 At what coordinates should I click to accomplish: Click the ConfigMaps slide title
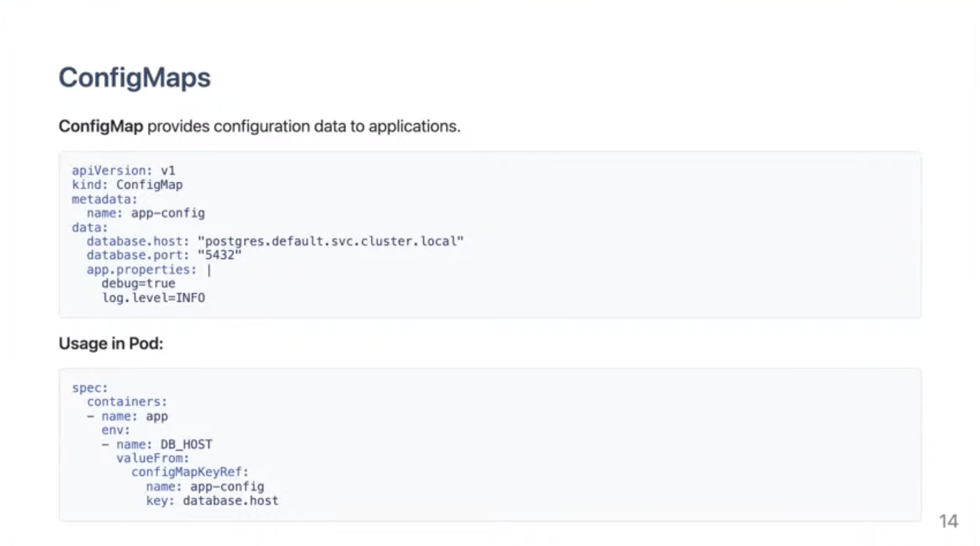(x=134, y=78)
